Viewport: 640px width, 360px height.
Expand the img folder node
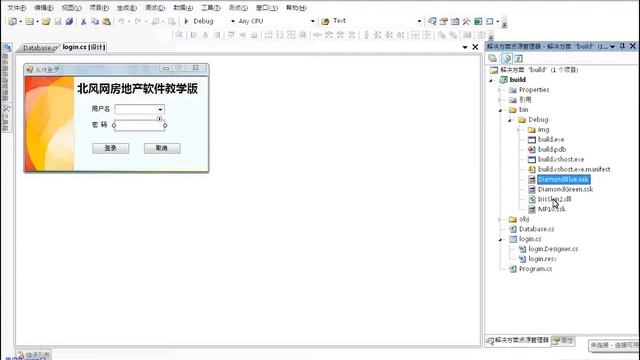519,130
